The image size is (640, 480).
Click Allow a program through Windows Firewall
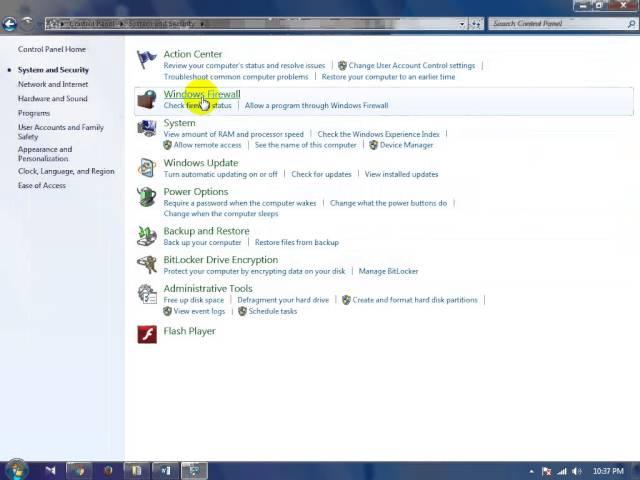pos(316,105)
